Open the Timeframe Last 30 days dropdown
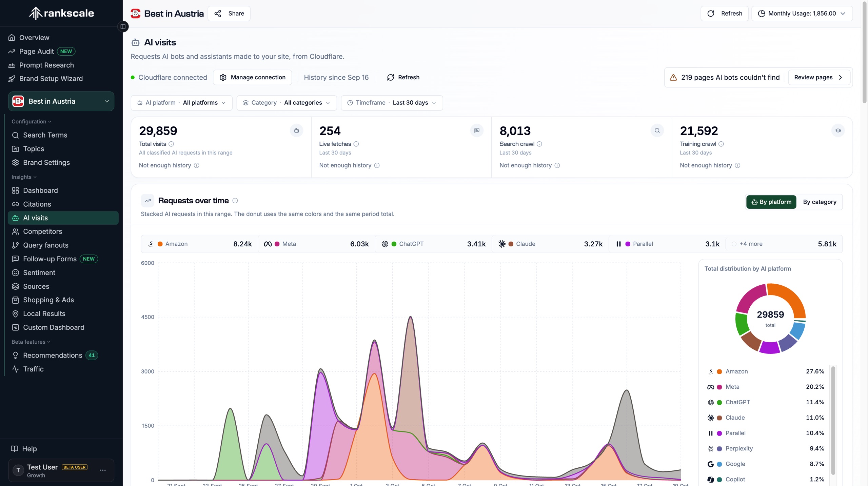Viewport: 868px width, 486px height. [x=392, y=103]
